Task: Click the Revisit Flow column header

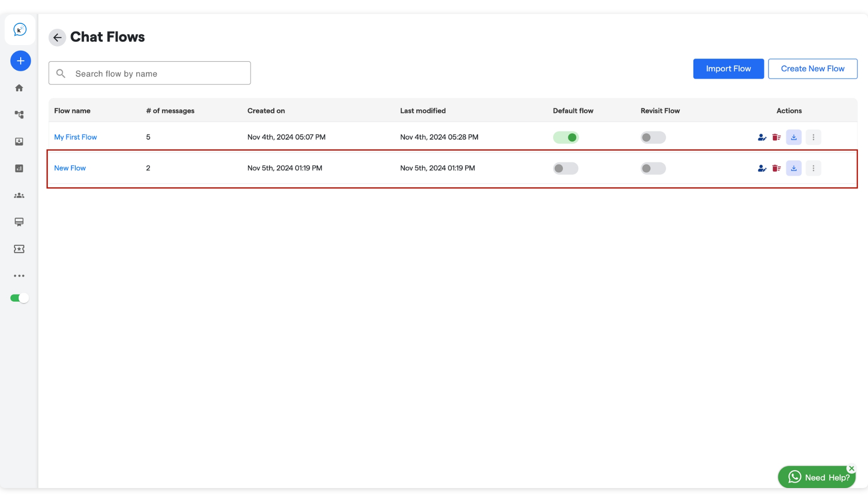Action: point(660,111)
